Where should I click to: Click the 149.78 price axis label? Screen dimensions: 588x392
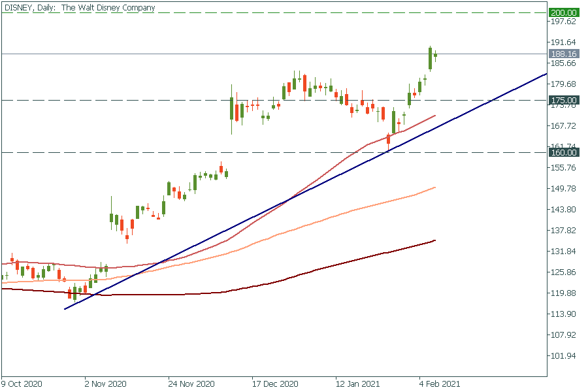(x=563, y=189)
